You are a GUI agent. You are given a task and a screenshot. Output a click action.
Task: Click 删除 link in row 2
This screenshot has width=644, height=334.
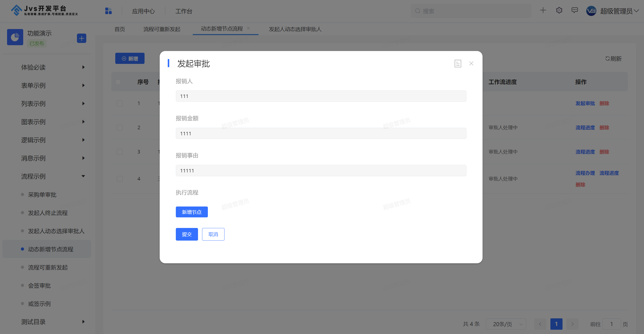click(604, 127)
